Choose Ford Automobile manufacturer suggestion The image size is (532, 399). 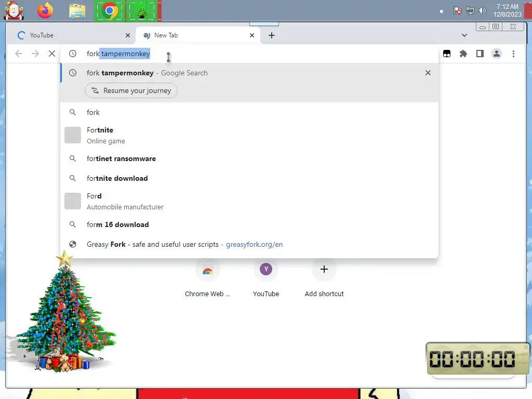[x=249, y=201]
